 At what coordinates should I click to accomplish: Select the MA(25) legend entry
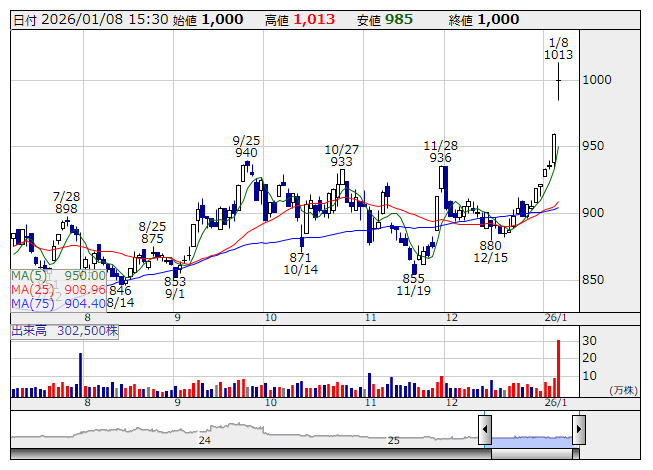coord(58,289)
